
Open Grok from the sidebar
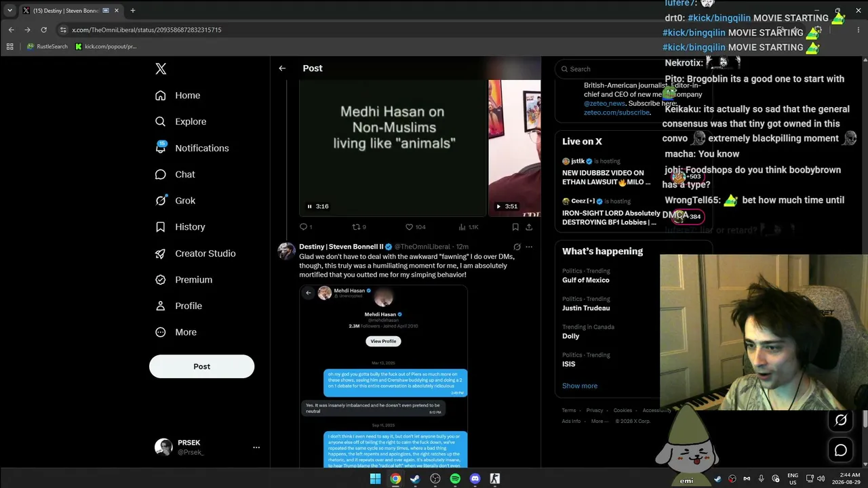point(175,201)
